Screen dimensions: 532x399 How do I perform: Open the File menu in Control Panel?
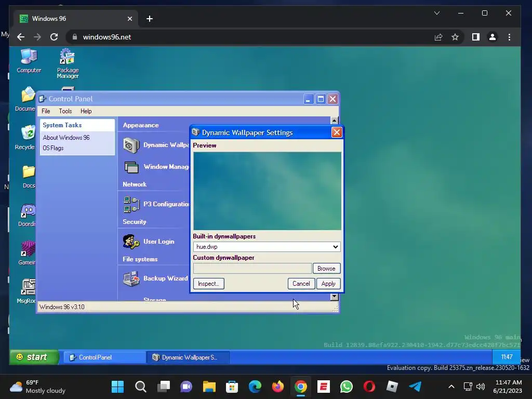tap(46, 111)
